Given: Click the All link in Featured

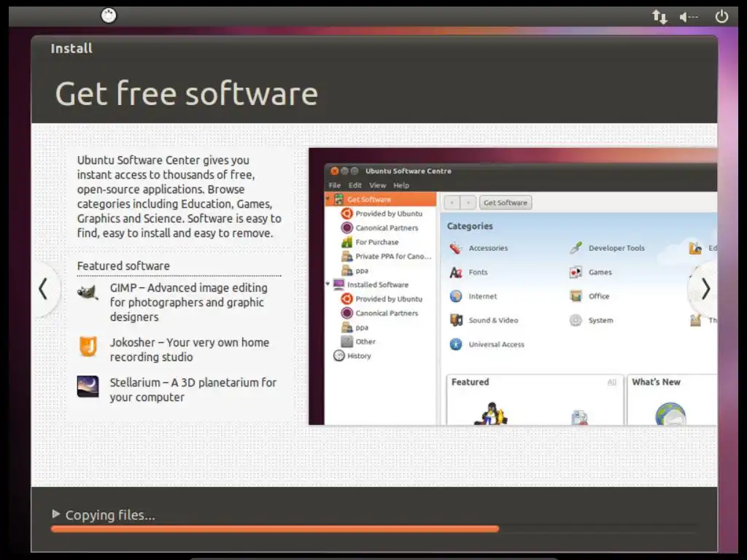Looking at the screenshot, I should pyautogui.click(x=612, y=382).
